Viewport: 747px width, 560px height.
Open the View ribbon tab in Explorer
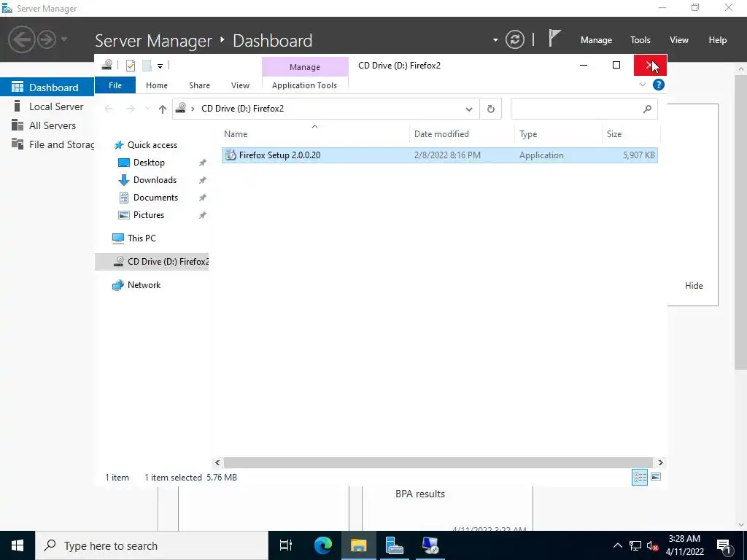coord(240,85)
